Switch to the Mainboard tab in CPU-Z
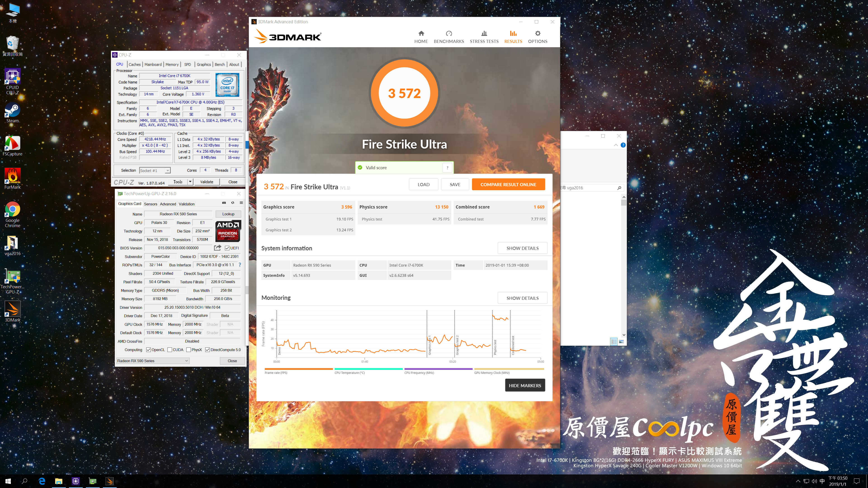This screenshot has height=488, width=868. [x=153, y=64]
